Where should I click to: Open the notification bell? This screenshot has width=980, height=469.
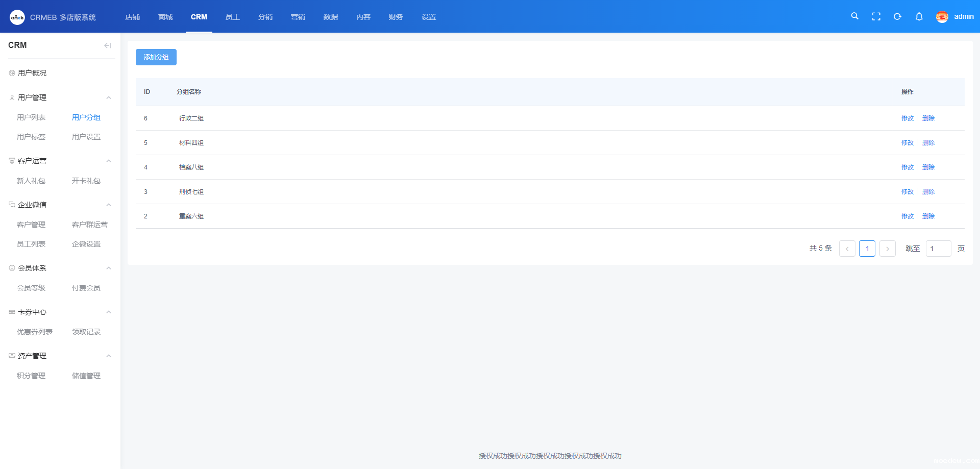(x=919, y=17)
